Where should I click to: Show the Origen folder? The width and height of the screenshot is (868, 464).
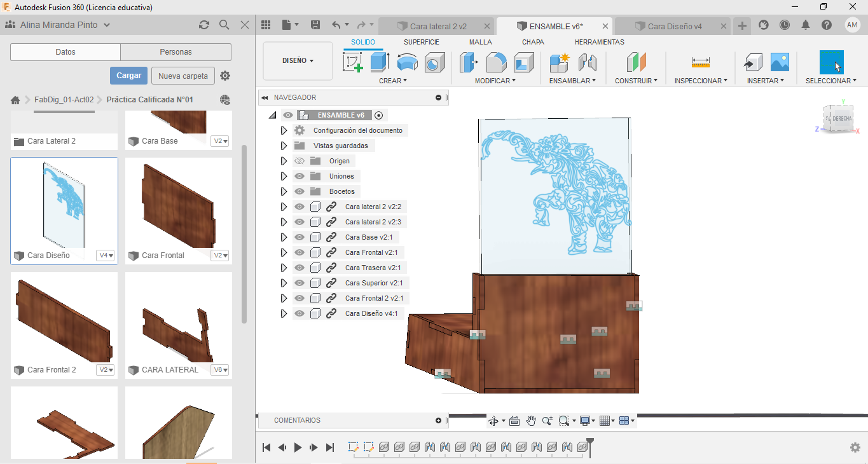(x=300, y=161)
